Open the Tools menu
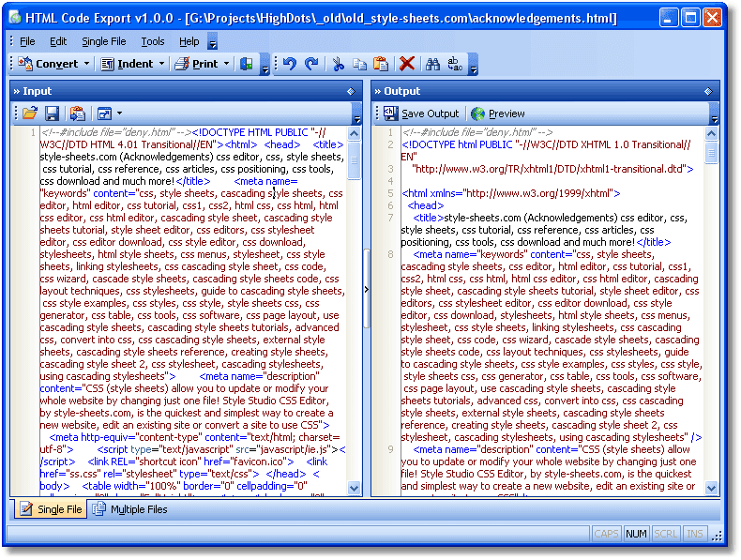Viewport: 741px width, 560px height. (x=153, y=41)
